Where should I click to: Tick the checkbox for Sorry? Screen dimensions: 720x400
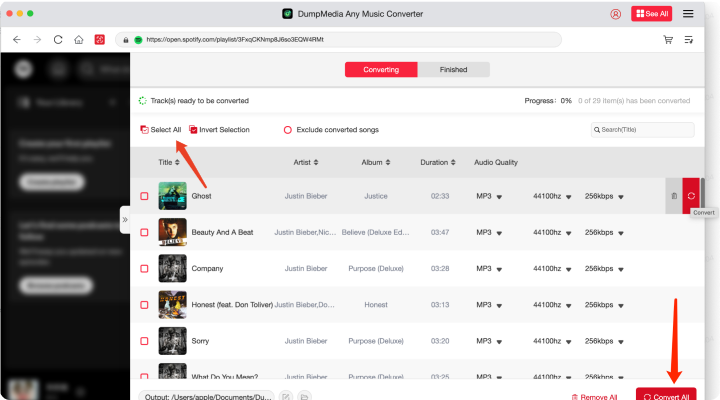[x=144, y=341]
